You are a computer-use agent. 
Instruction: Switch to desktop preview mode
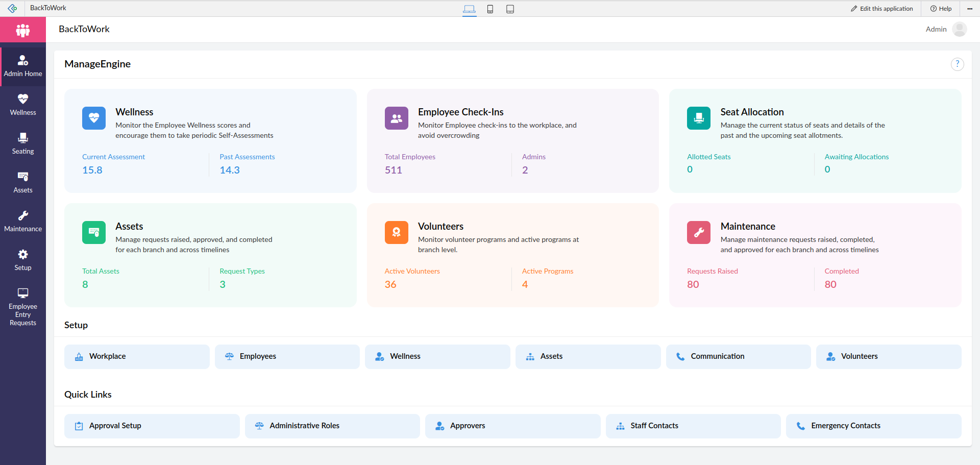(469, 9)
